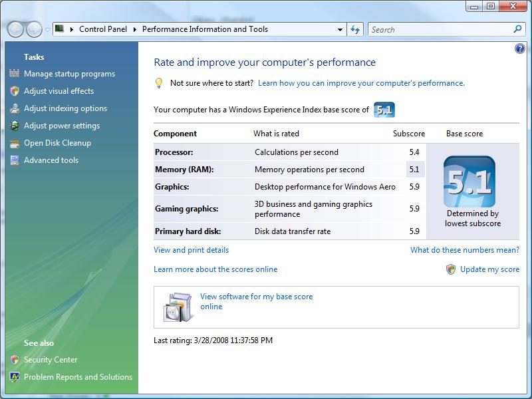The image size is (532, 399).
Task: Click the light bulb tip icon
Action: [159, 83]
